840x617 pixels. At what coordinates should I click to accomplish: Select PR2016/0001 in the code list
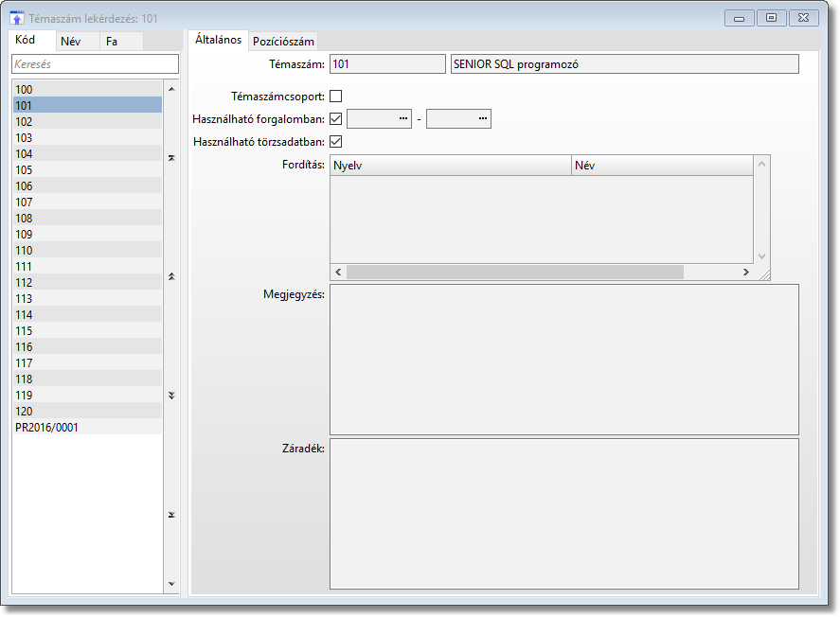pos(47,427)
